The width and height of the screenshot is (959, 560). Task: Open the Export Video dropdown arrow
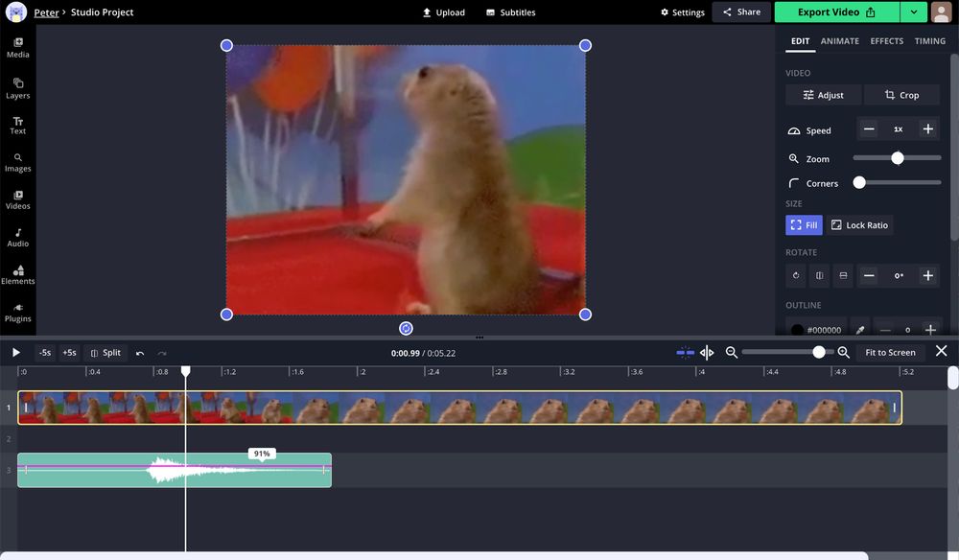(913, 12)
